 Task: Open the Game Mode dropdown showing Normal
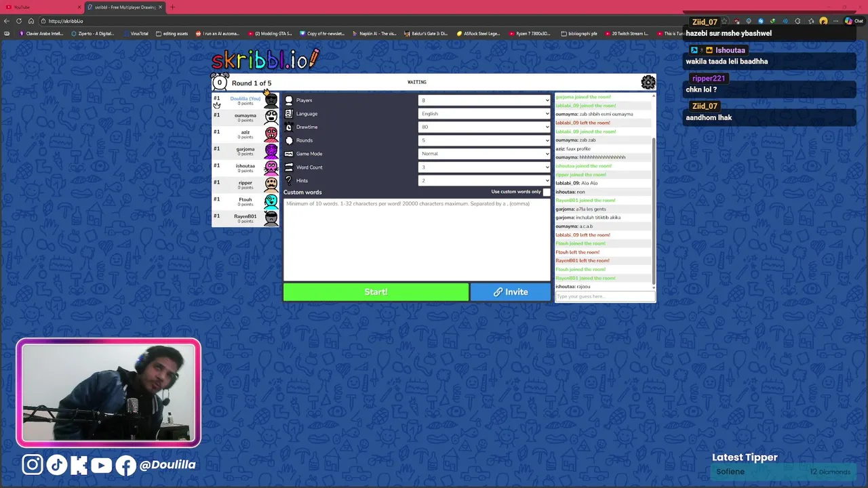(484, 154)
